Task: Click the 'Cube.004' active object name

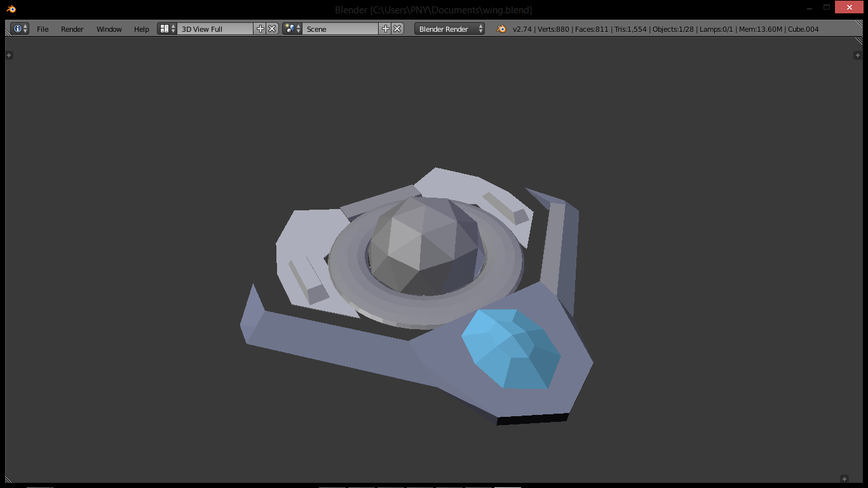Action: (x=803, y=29)
